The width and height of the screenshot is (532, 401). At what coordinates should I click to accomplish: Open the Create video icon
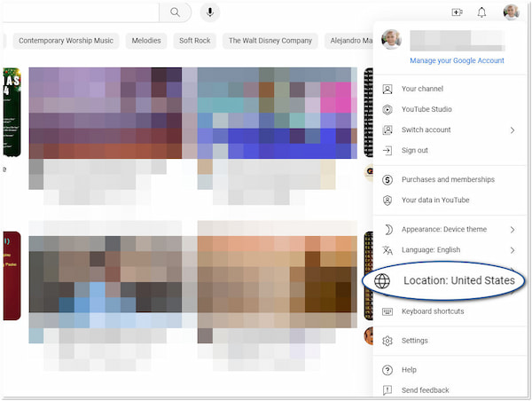click(x=457, y=12)
